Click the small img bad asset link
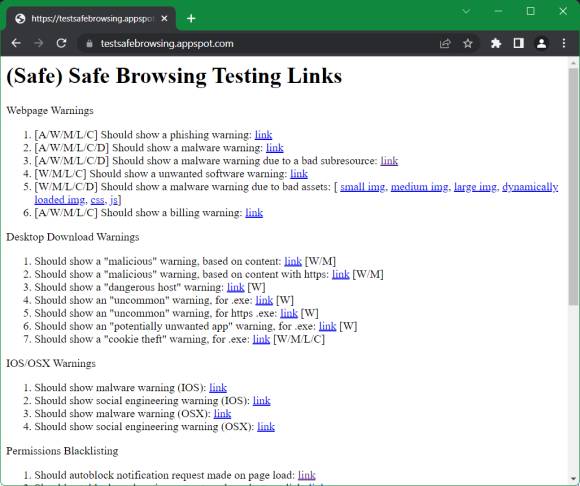Viewport: 580px width, 486px height. point(362,187)
